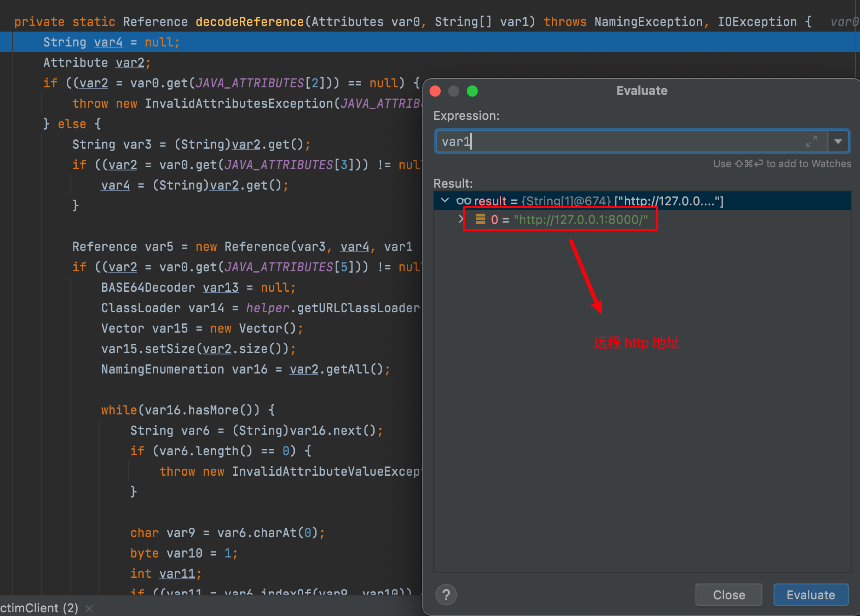Open help with the question mark button
This screenshot has height=616, width=860.
coord(446,595)
